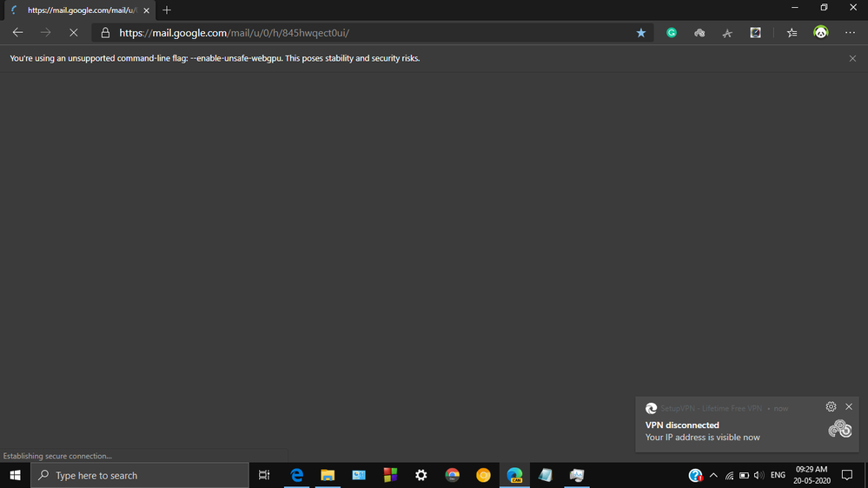Viewport: 868px width, 488px height.
Task: Click 'Establishing secure connection...' status text
Action: [x=57, y=456]
